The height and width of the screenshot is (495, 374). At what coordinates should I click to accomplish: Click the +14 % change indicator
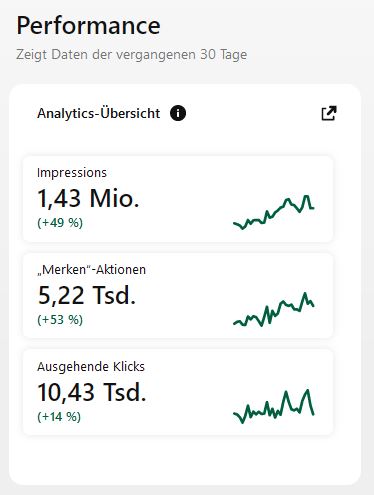[59, 417]
